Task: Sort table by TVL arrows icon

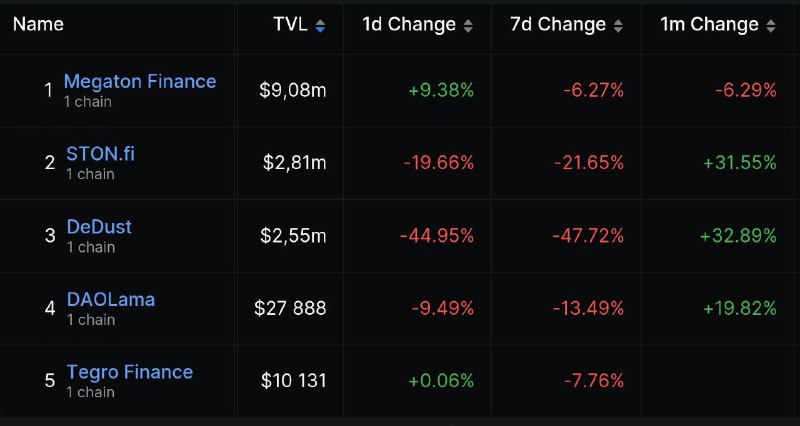Action: [320, 26]
